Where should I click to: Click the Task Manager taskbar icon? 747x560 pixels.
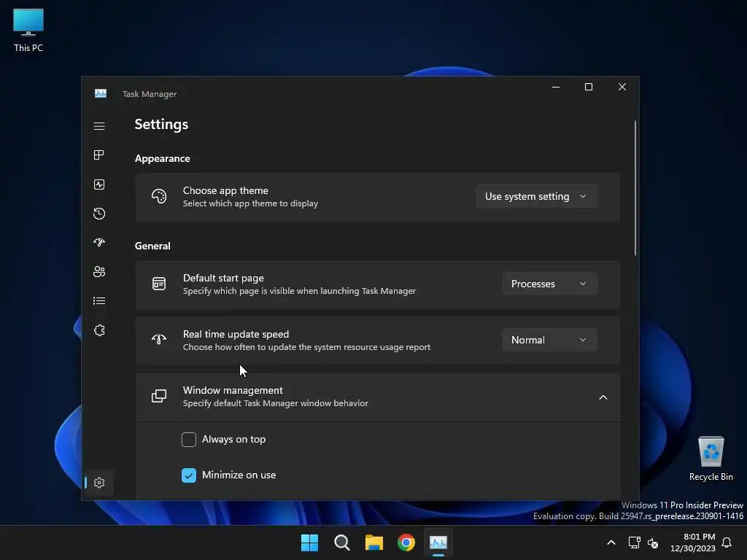(x=438, y=542)
